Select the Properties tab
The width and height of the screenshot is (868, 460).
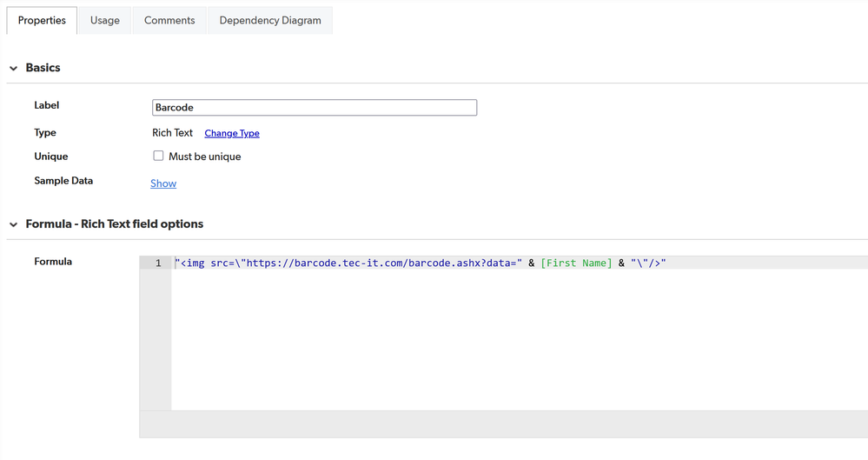(42, 21)
